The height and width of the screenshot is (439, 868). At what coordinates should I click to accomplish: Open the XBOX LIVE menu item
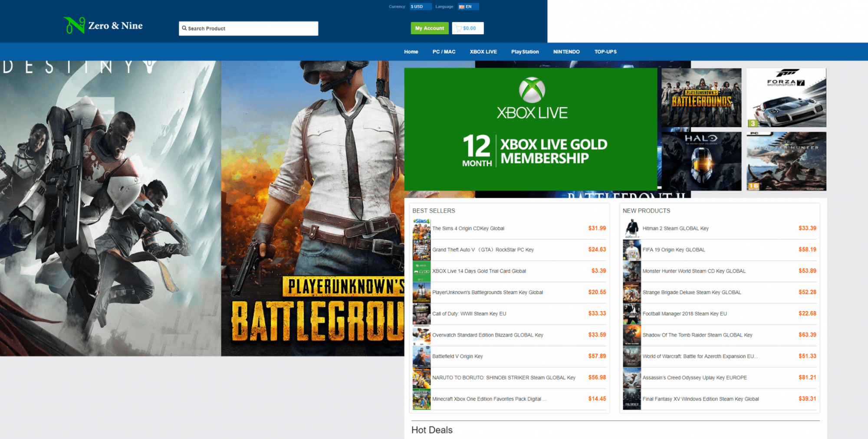(x=483, y=52)
